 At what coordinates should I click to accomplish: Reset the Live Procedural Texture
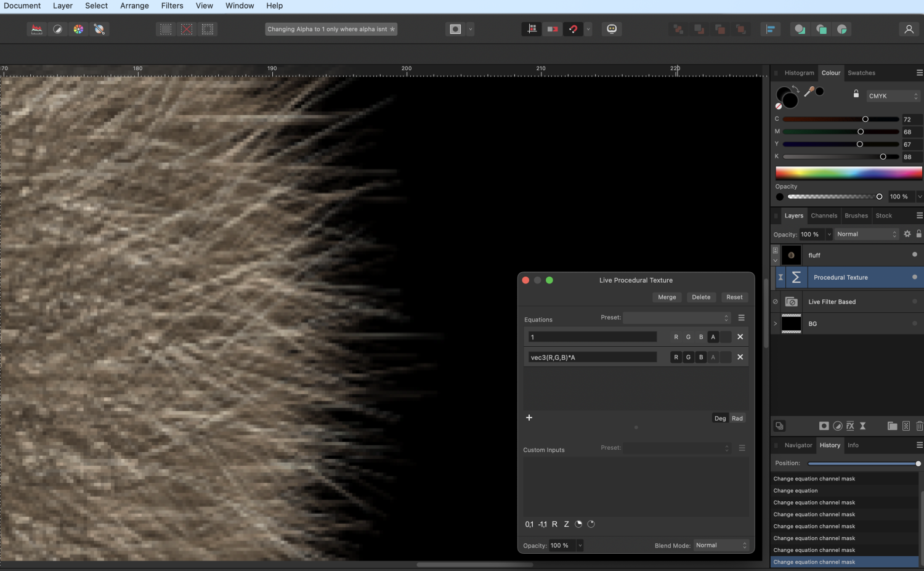pyautogui.click(x=734, y=297)
